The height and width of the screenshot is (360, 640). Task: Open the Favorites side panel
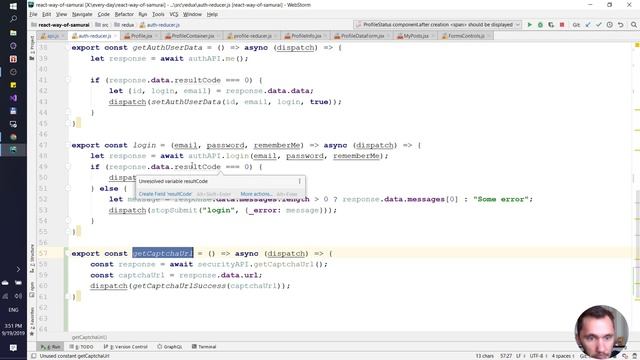pos(32,322)
